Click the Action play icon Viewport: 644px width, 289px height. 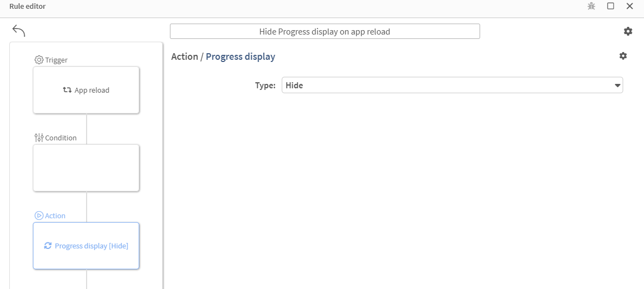(39, 216)
